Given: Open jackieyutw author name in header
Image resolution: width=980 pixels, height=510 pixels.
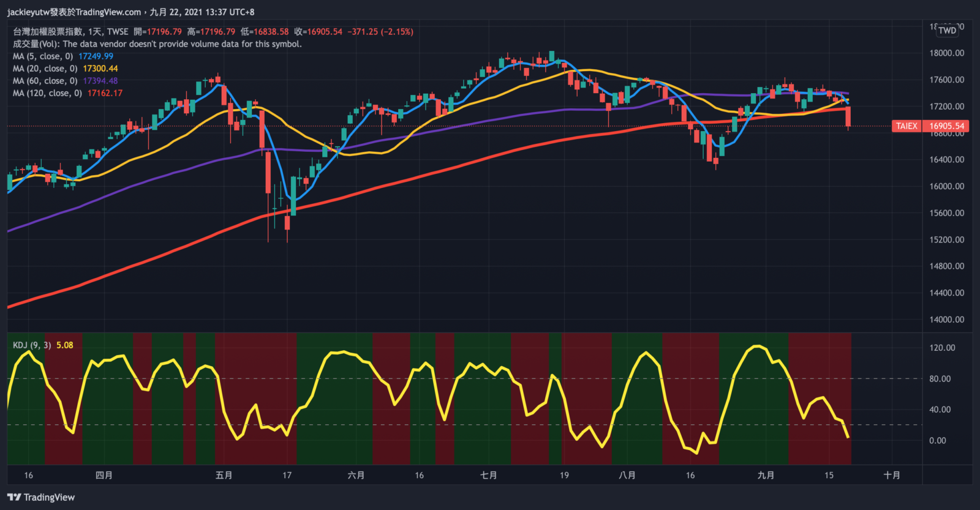Looking at the screenshot, I should point(28,12).
